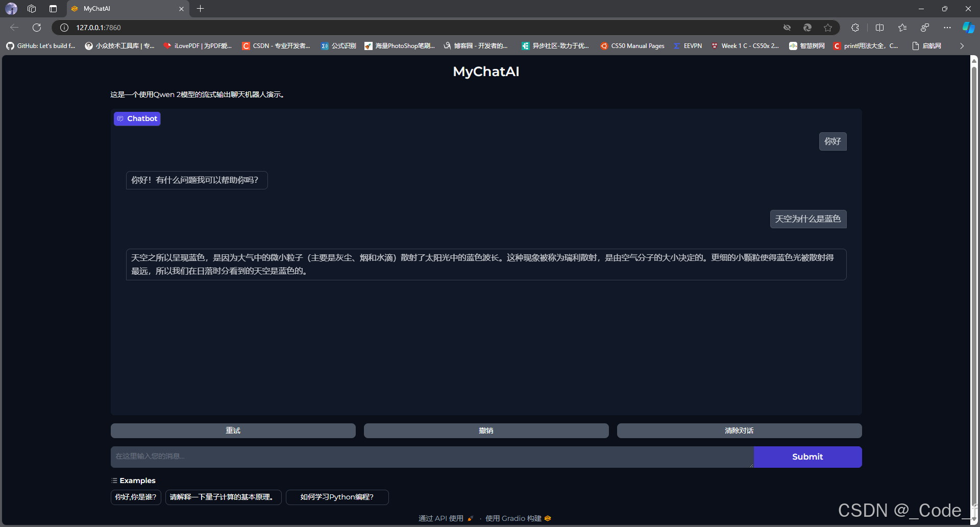Open split screen mode in the browser
This screenshot has width=980, height=527.
pos(879,28)
